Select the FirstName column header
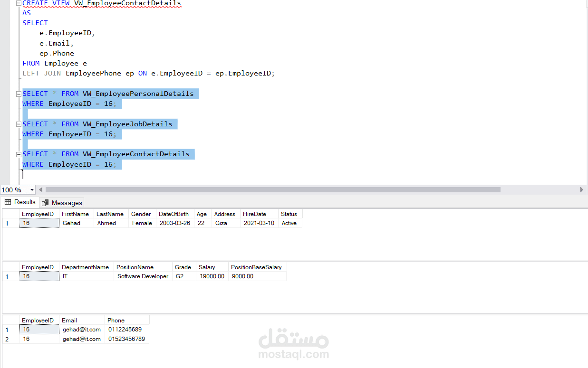This screenshot has width=588, height=368. 77,214
